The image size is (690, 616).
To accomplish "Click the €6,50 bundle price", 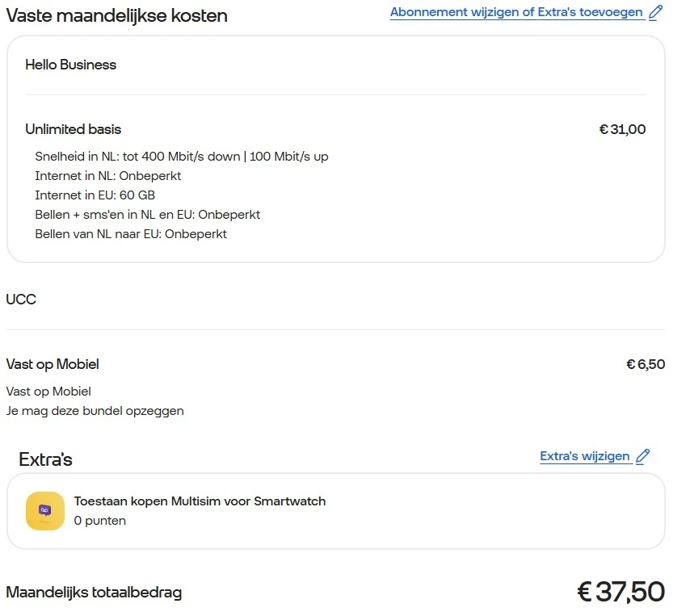I will (645, 364).
